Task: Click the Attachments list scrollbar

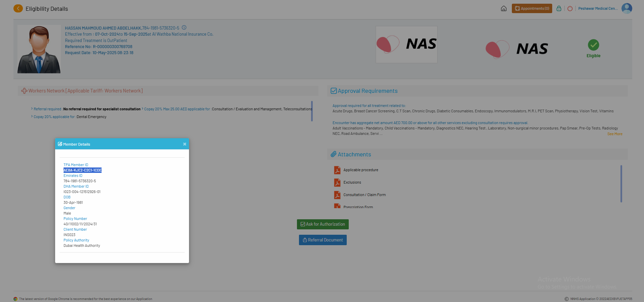Action: tap(621, 184)
